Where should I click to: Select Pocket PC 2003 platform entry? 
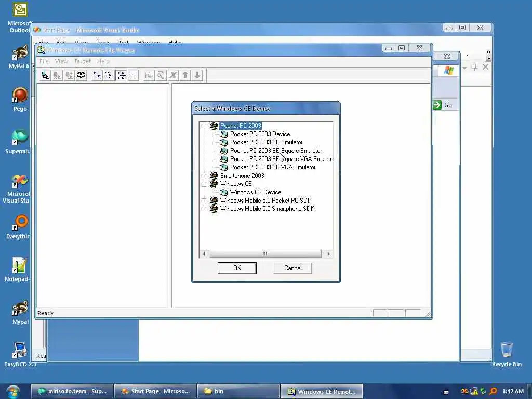click(x=241, y=126)
